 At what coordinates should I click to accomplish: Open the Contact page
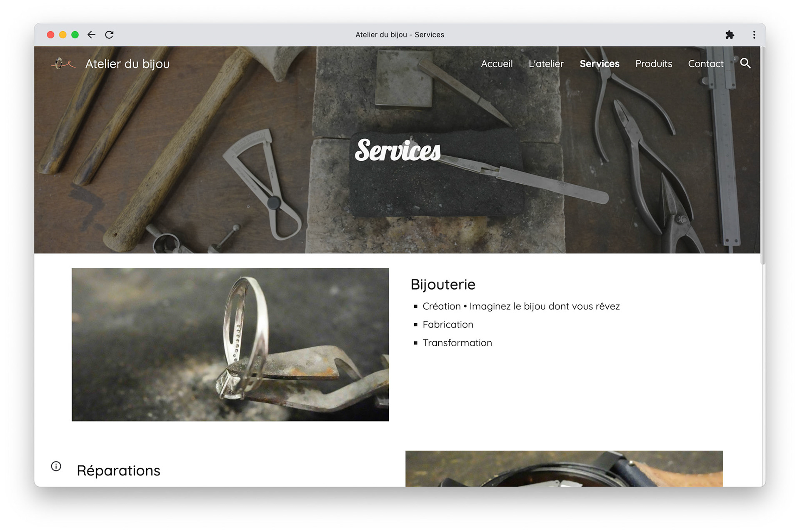(x=705, y=64)
